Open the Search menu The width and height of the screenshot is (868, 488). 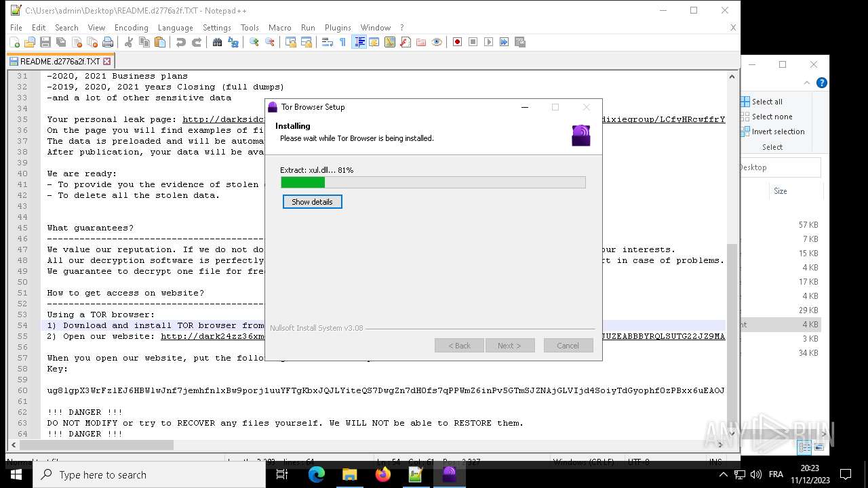point(66,28)
